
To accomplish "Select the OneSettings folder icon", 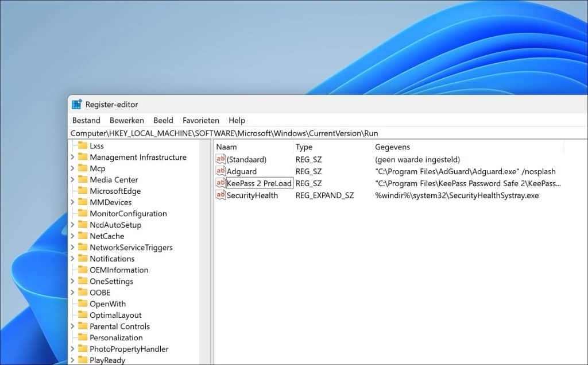I will point(82,281).
